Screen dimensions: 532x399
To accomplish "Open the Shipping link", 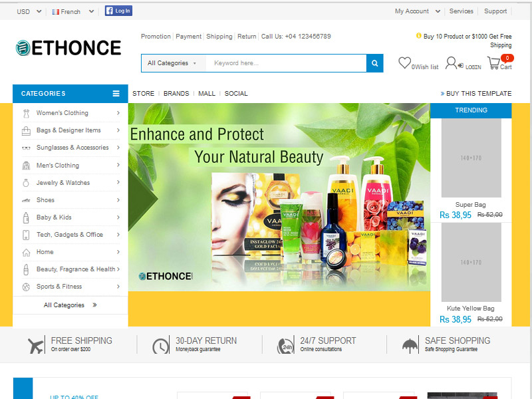I will (219, 37).
